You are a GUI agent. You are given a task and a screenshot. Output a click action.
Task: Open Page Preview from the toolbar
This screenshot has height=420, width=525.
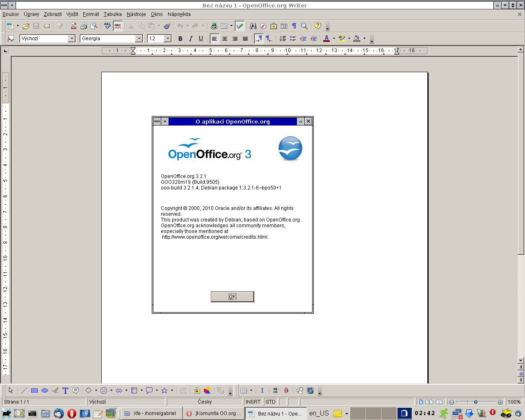94,26
